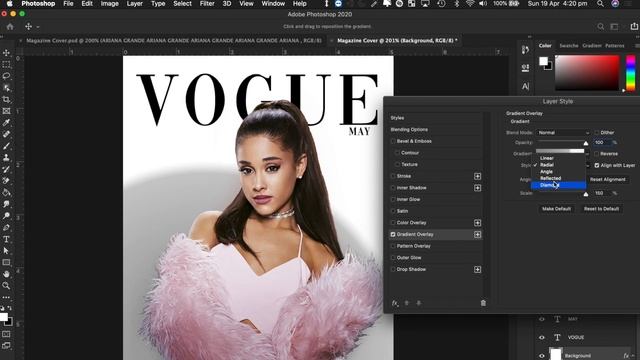Switch to Magazine Cover.psd document tab

(173, 40)
